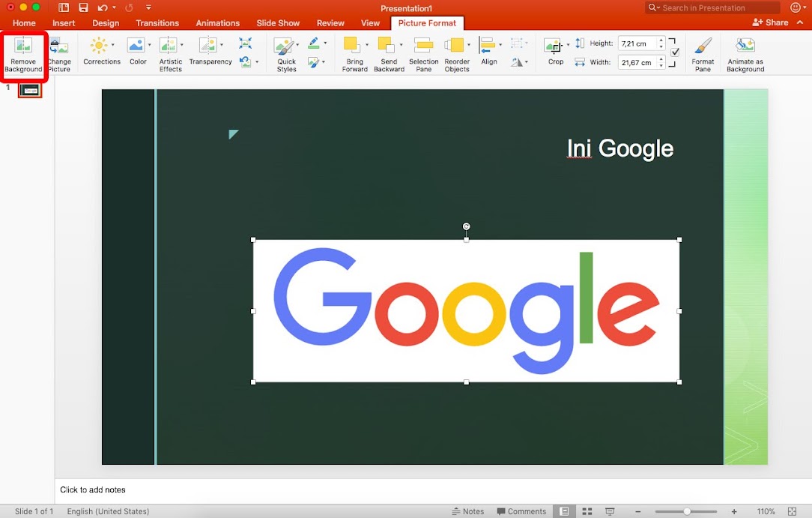Click the sidebar layout icon in title bar
The height and width of the screenshot is (518, 812).
point(64,7)
